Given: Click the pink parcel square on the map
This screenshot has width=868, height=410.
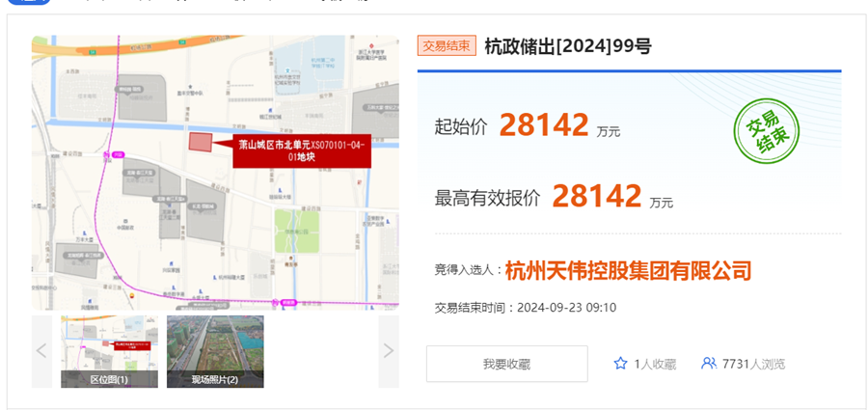Looking at the screenshot, I should [x=200, y=143].
